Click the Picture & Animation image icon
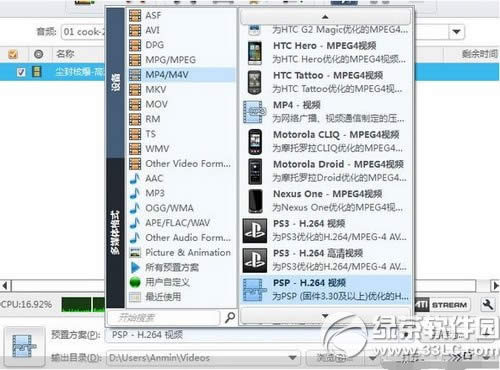This screenshot has width=500, height=370. pos(135,253)
